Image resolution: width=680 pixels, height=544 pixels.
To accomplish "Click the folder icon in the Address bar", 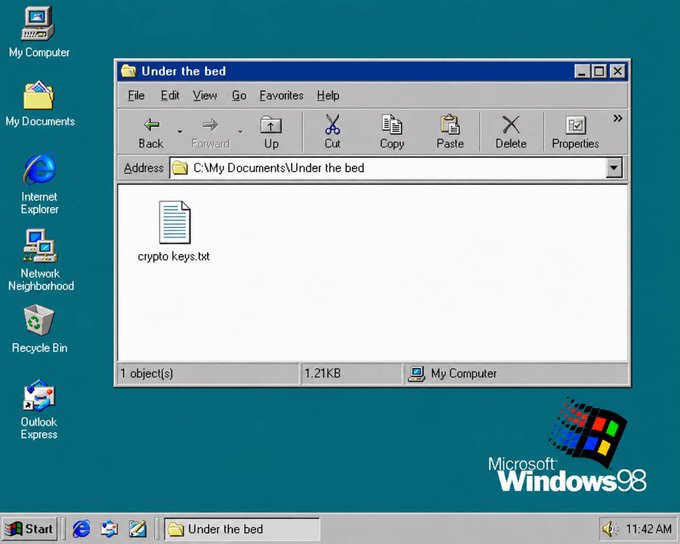I will 180,168.
